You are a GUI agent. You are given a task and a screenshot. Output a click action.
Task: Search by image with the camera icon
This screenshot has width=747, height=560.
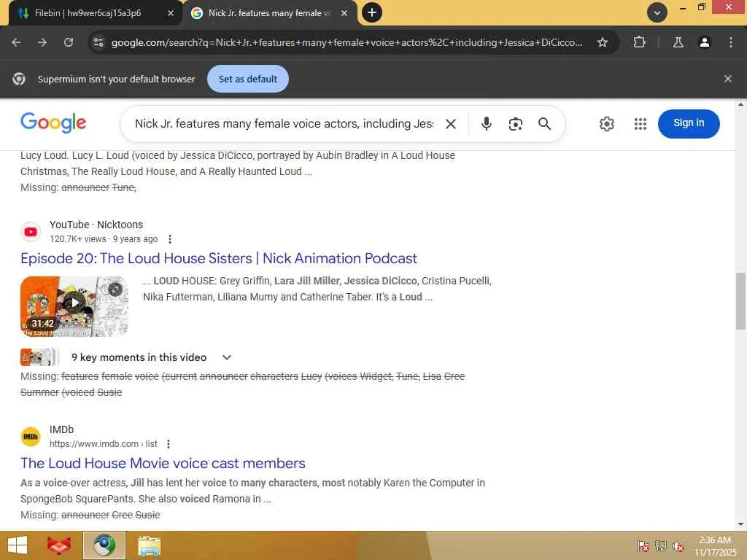515,124
